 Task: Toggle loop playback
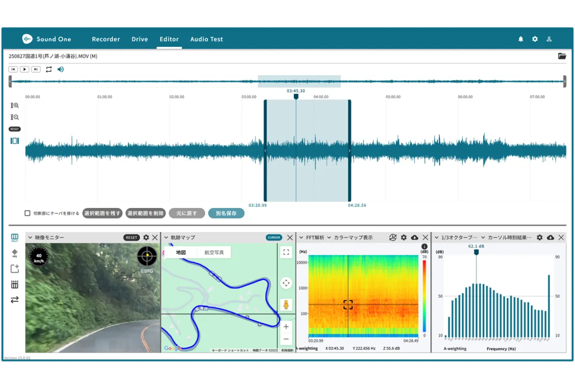coord(49,69)
